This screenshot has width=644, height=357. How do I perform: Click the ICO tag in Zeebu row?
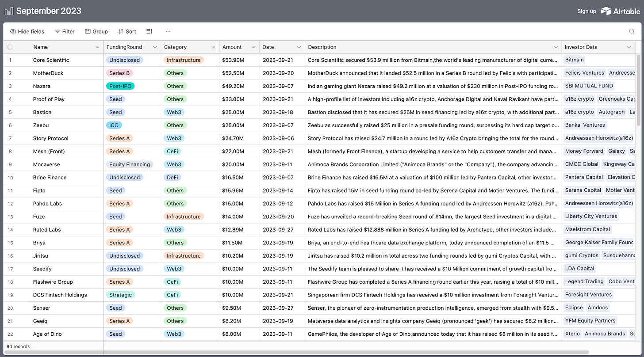click(x=114, y=125)
